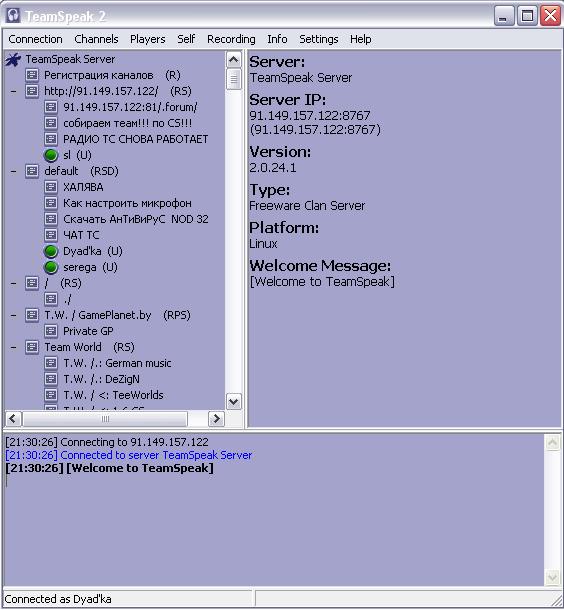The image size is (564, 610).
Task: Click the icon beside T.W. /.: German music
Action: 51,363
